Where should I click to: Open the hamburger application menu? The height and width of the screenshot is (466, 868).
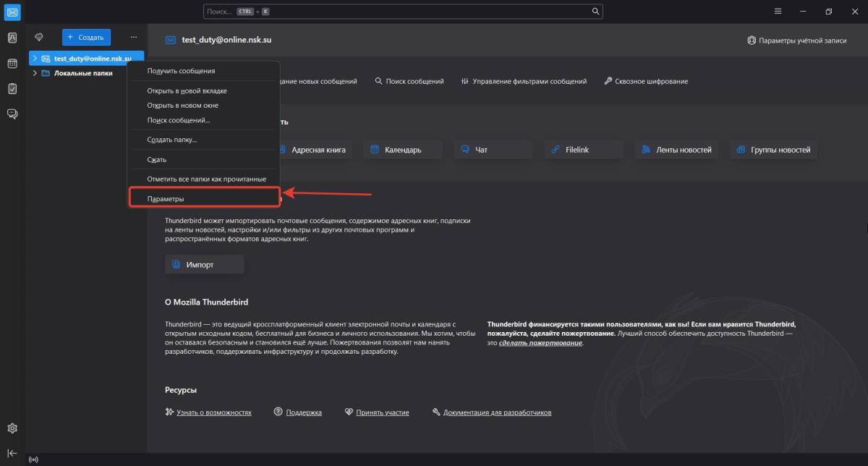tap(778, 12)
